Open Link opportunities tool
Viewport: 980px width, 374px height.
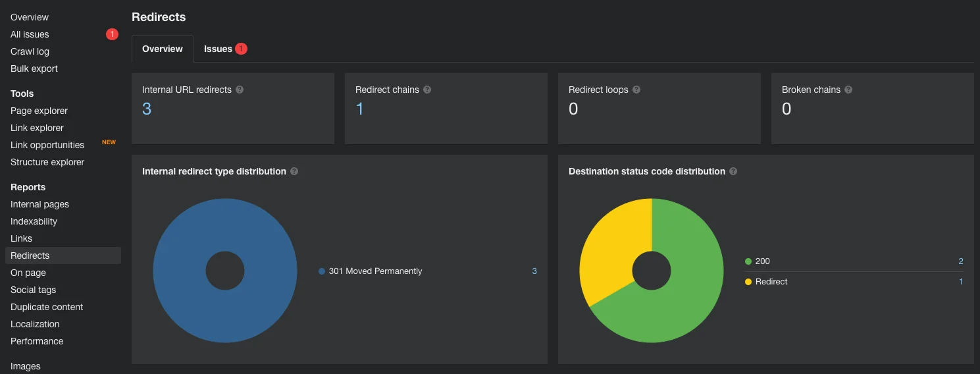pos(47,145)
